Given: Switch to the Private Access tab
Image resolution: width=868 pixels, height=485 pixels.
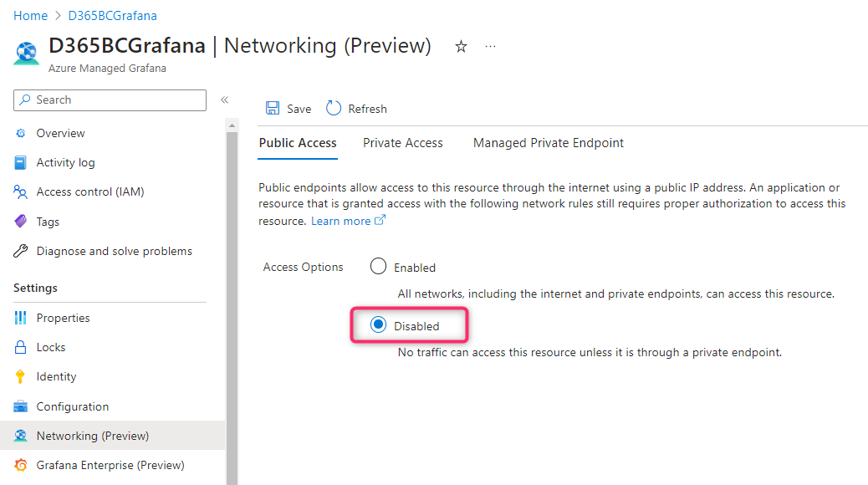Looking at the screenshot, I should (402, 143).
